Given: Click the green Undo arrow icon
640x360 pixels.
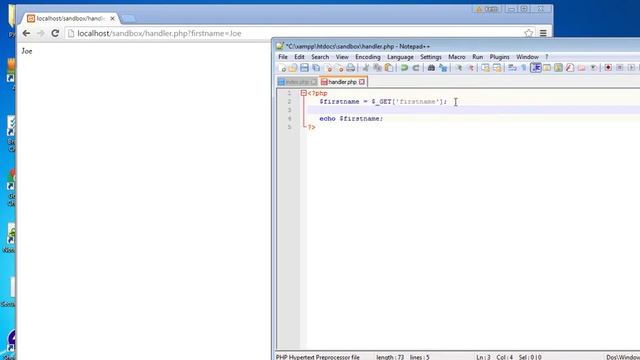Looking at the screenshot, I should 404,68.
